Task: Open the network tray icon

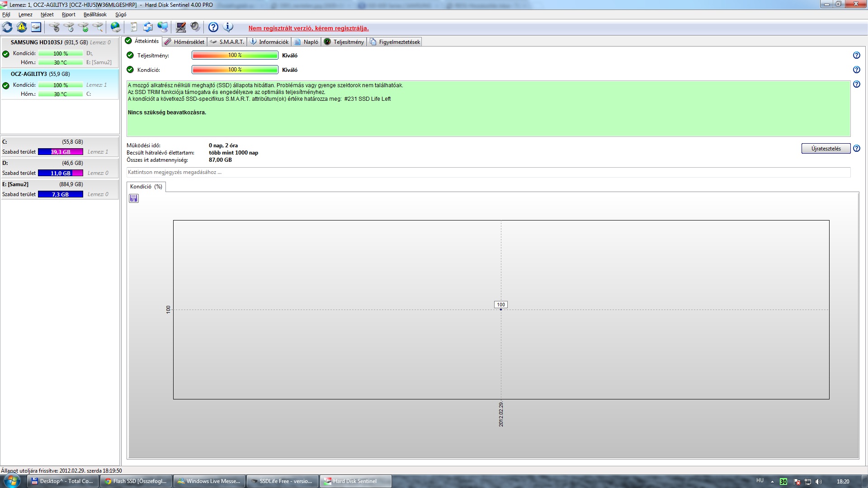Action: 808,482
